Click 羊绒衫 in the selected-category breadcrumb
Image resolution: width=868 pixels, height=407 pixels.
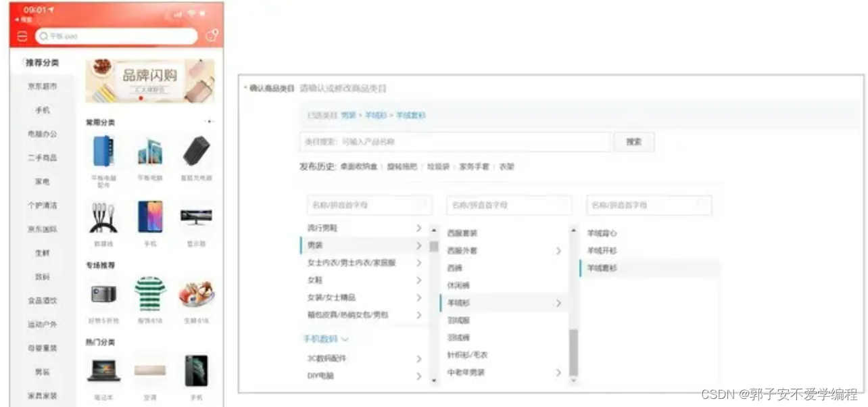pos(375,116)
